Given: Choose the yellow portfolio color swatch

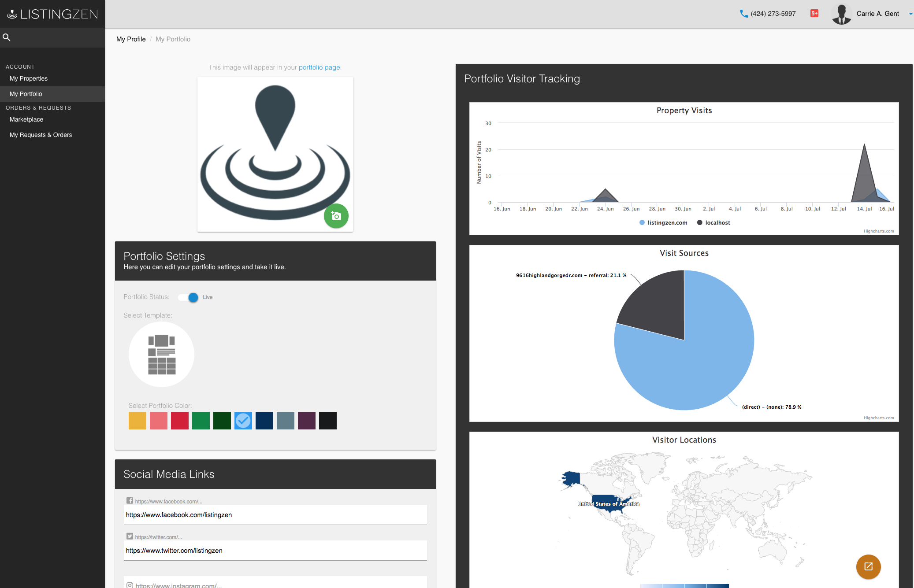Looking at the screenshot, I should 137,421.
